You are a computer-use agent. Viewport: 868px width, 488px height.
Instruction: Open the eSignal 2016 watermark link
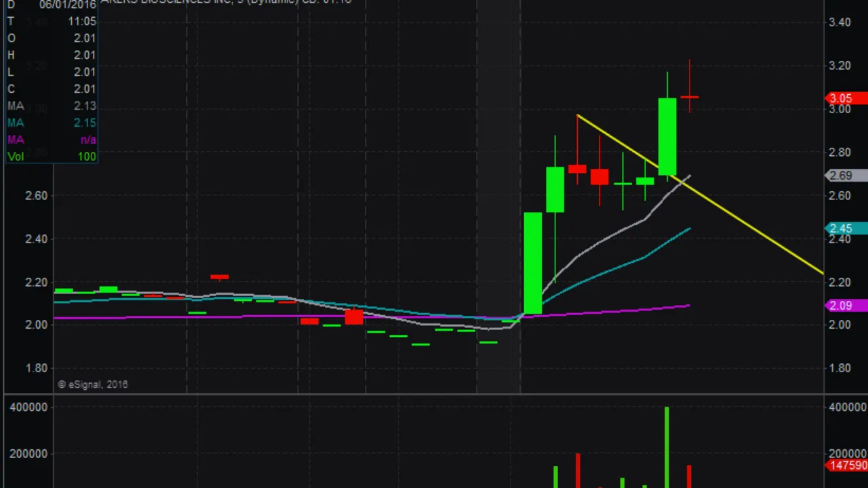point(92,384)
